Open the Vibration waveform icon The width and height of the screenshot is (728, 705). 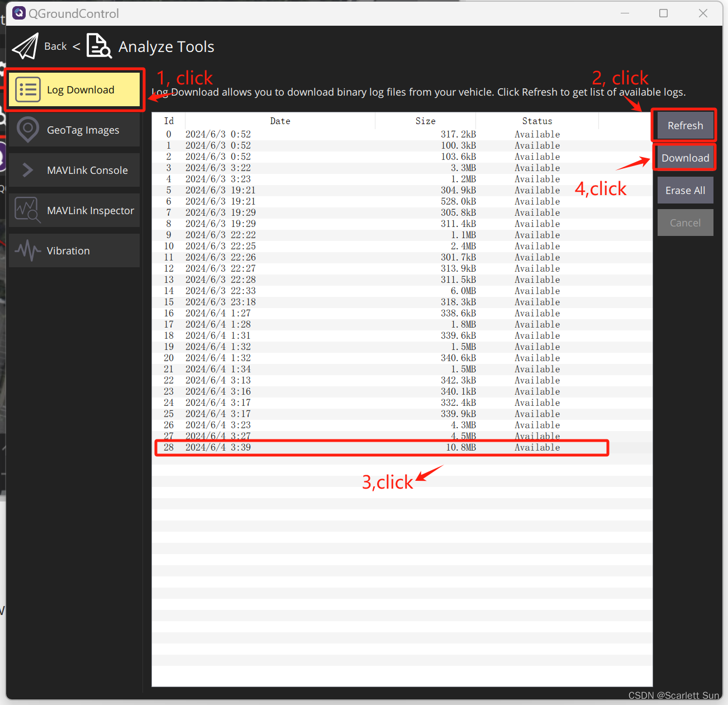coord(27,250)
